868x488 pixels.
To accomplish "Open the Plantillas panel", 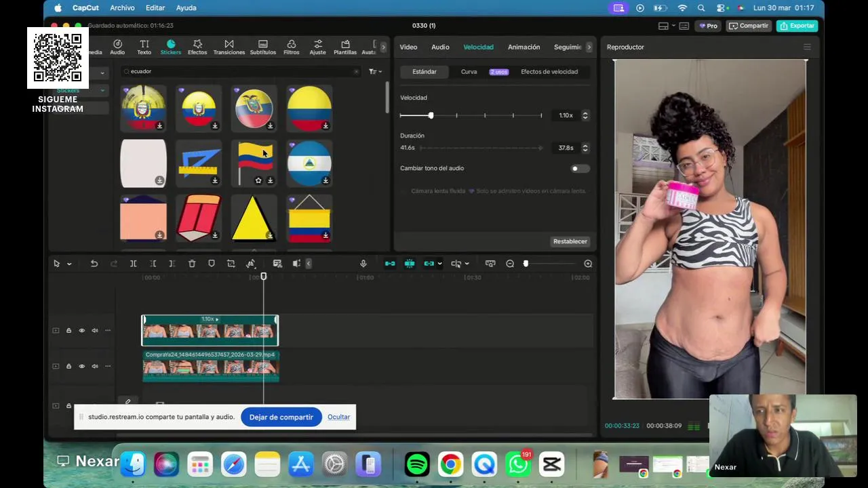I will point(345,47).
